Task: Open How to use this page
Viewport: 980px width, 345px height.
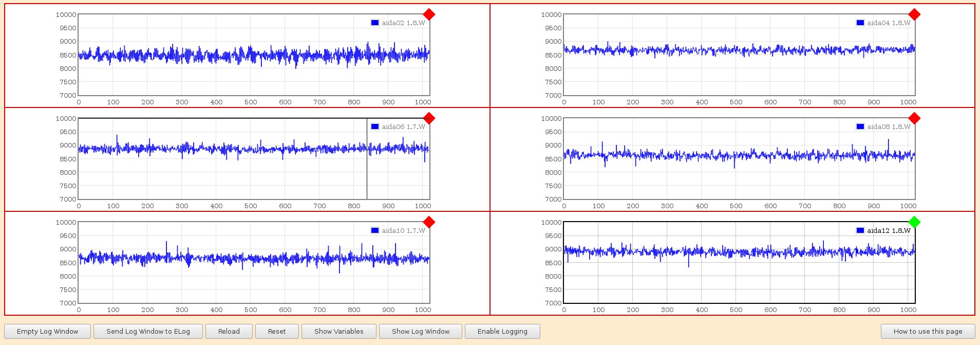Action: (x=928, y=331)
